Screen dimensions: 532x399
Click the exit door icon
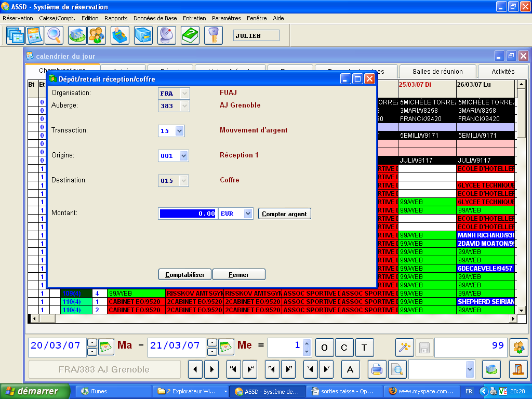click(519, 369)
